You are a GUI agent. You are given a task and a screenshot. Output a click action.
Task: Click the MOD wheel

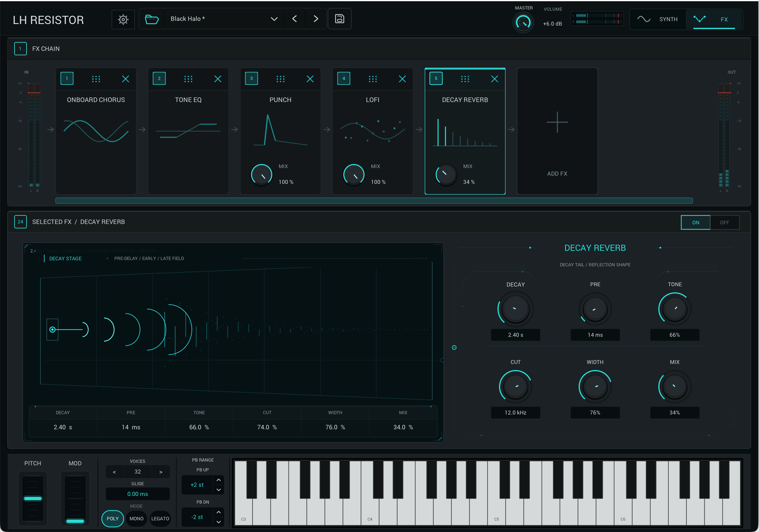coord(75,499)
